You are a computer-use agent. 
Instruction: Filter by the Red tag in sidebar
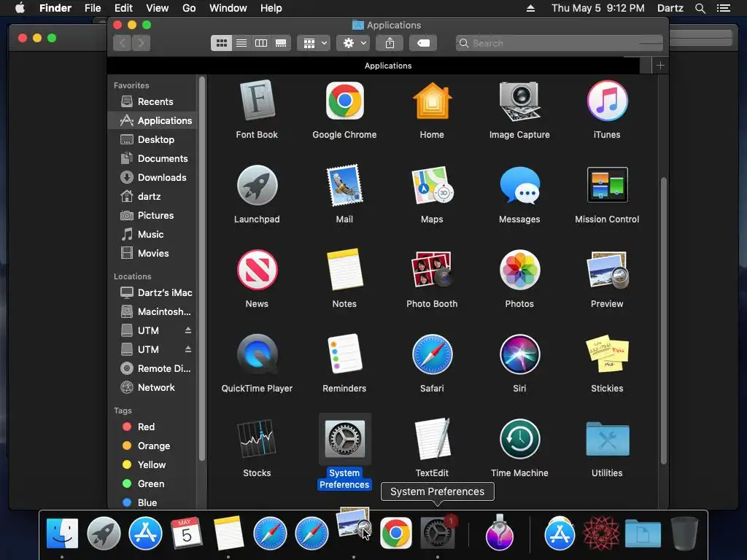[x=146, y=427]
